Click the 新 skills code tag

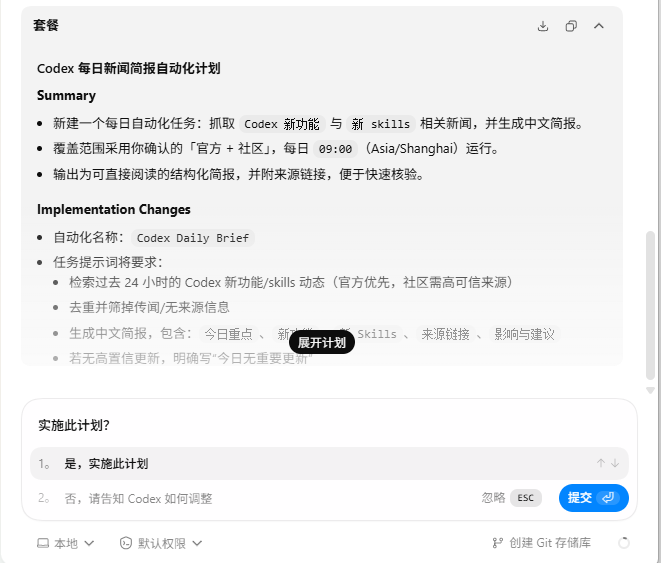381,124
